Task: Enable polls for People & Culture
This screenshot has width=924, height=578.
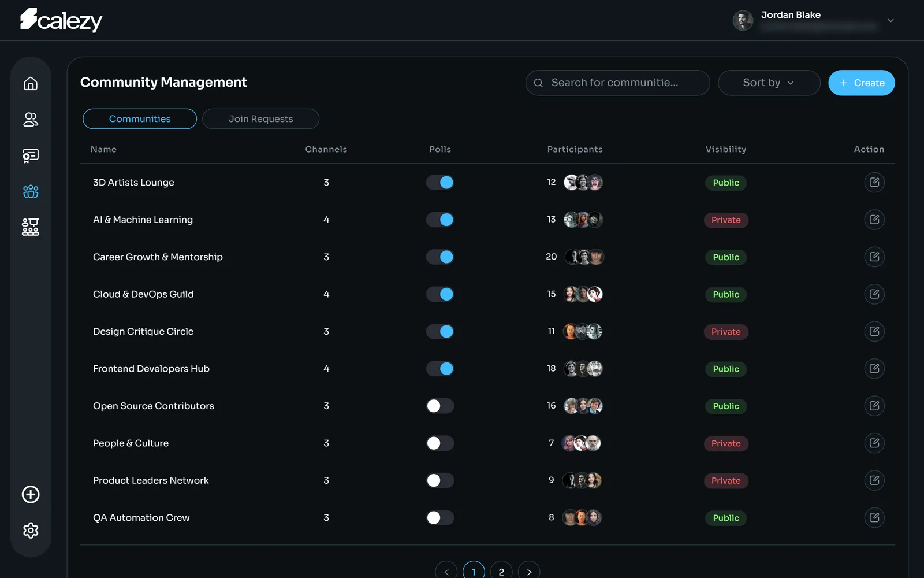Action: (x=440, y=443)
